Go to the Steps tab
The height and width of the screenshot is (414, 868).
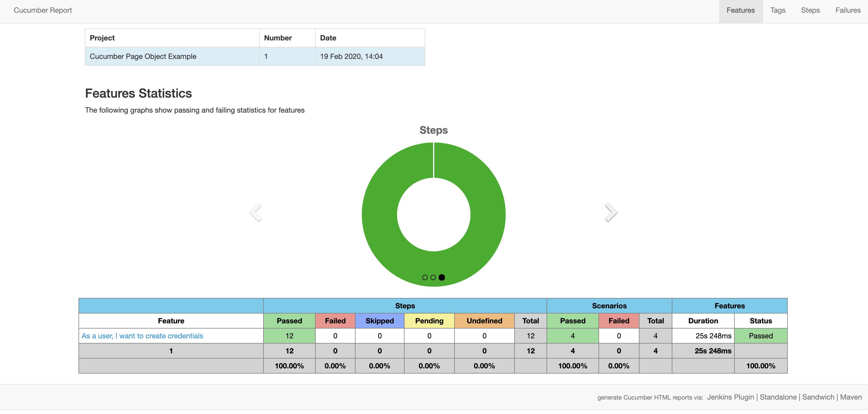pyautogui.click(x=810, y=10)
